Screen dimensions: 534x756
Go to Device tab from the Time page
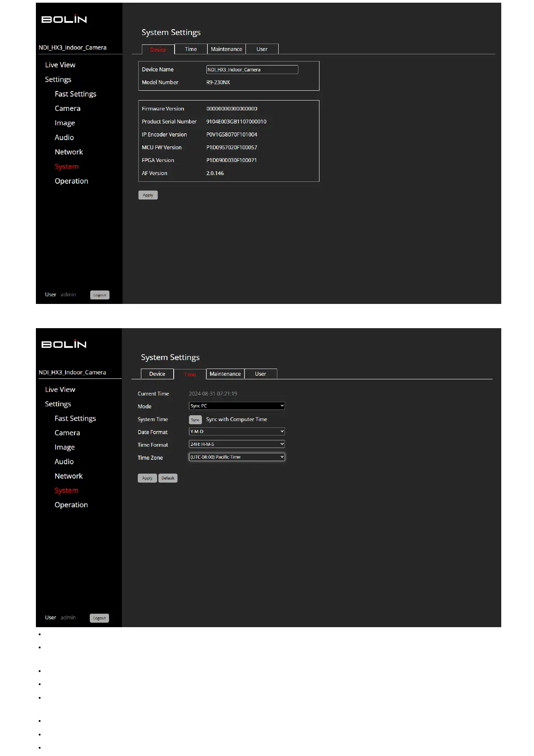pyautogui.click(x=157, y=374)
